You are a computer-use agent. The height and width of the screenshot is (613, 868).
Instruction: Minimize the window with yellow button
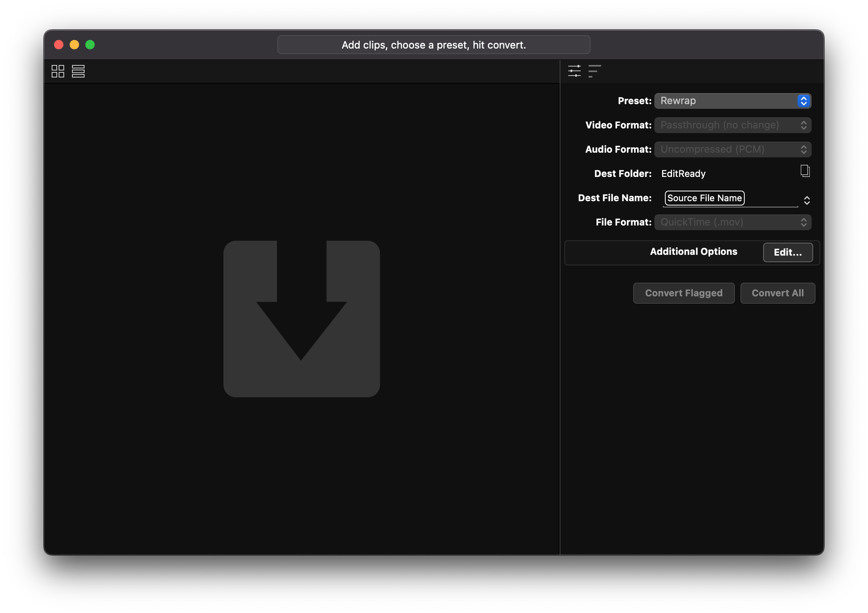[74, 45]
